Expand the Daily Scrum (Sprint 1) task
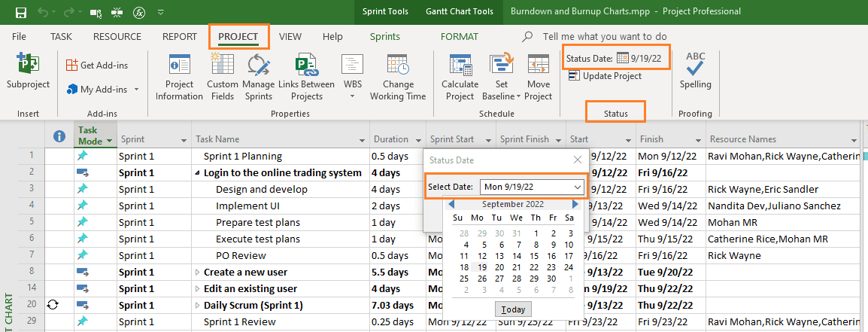Screen dimensions: 868x332 point(198,306)
